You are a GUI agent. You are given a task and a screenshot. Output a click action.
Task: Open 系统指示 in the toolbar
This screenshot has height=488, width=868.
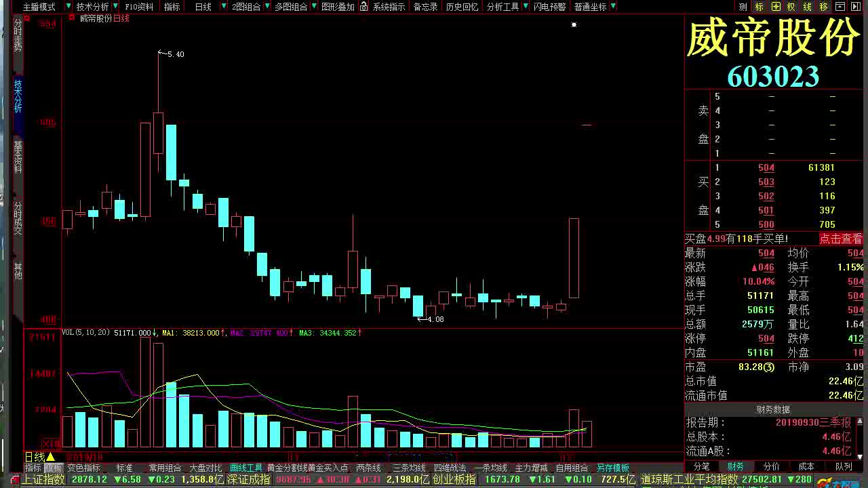click(389, 6)
